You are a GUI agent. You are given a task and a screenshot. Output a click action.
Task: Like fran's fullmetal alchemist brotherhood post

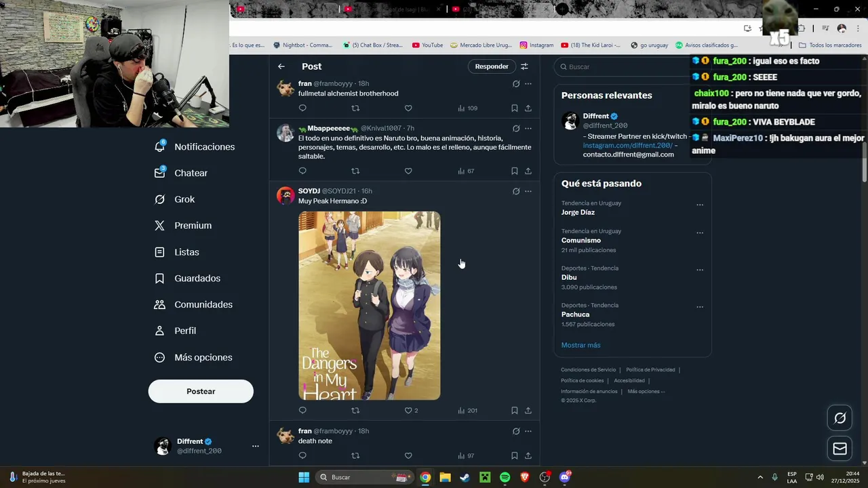click(408, 108)
